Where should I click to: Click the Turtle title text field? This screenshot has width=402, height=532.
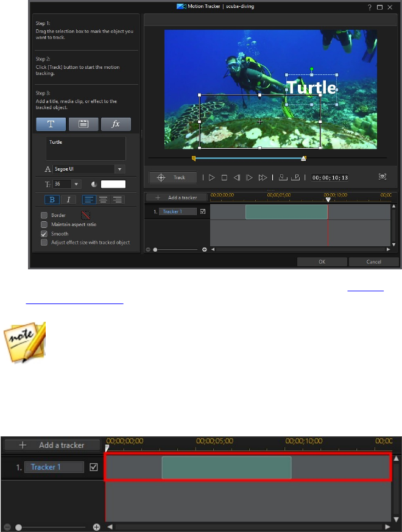click(x=86, y=149)
